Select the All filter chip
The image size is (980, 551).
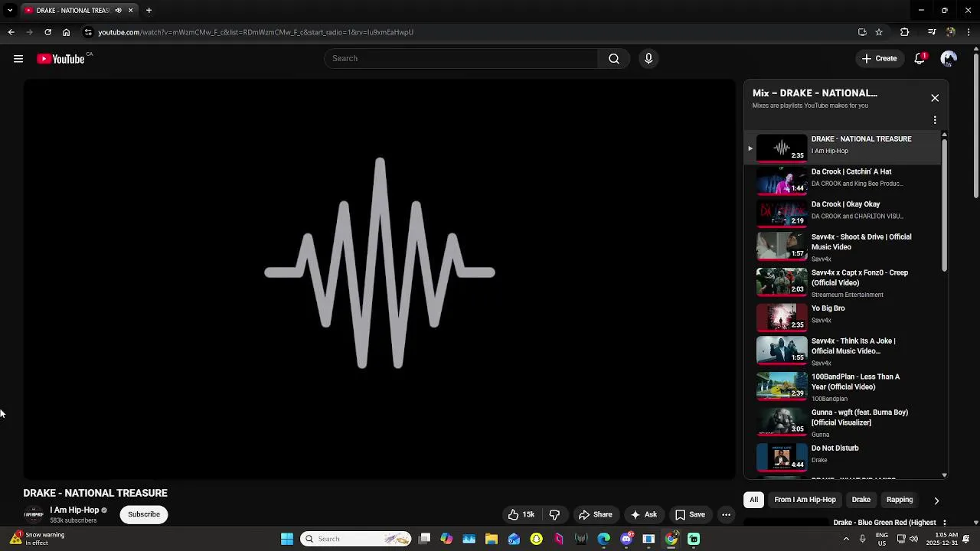click(x=753, y=500)
